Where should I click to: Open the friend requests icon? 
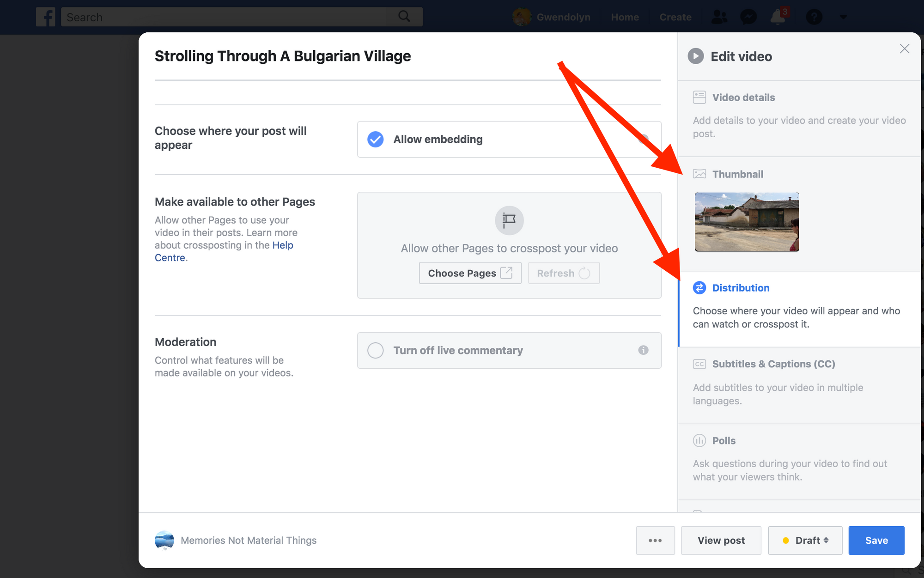coord(719,18)
